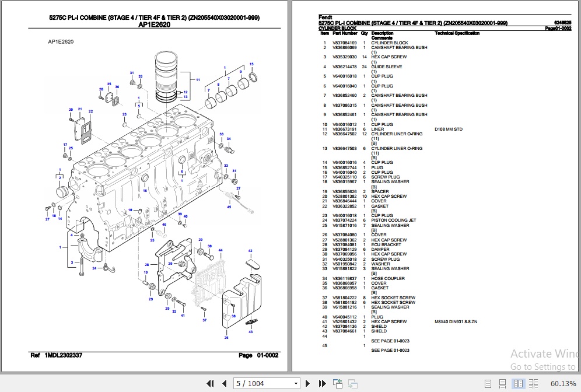Click ECU BRACKET description

pos(386,244)
